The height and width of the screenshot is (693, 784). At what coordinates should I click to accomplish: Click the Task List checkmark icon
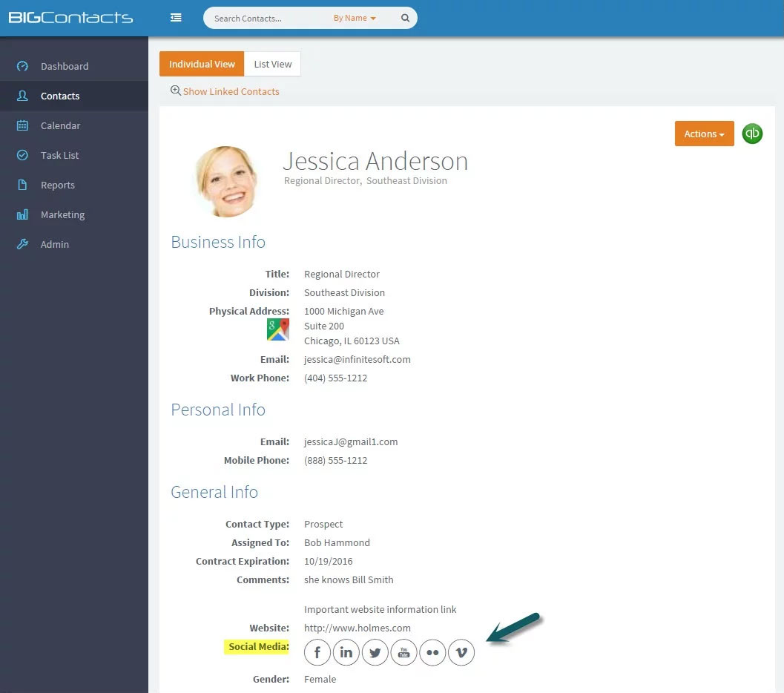point(22,155)
